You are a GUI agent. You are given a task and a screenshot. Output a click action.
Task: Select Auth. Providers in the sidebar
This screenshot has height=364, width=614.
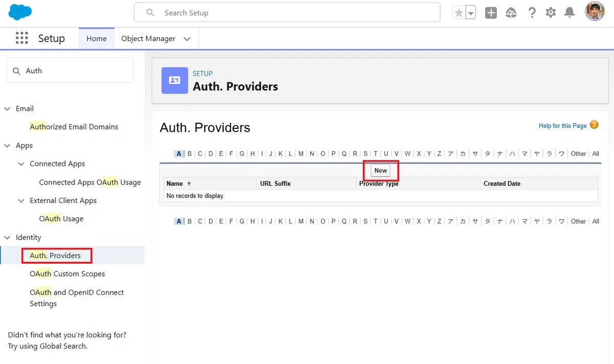click(x=55, y=255)
